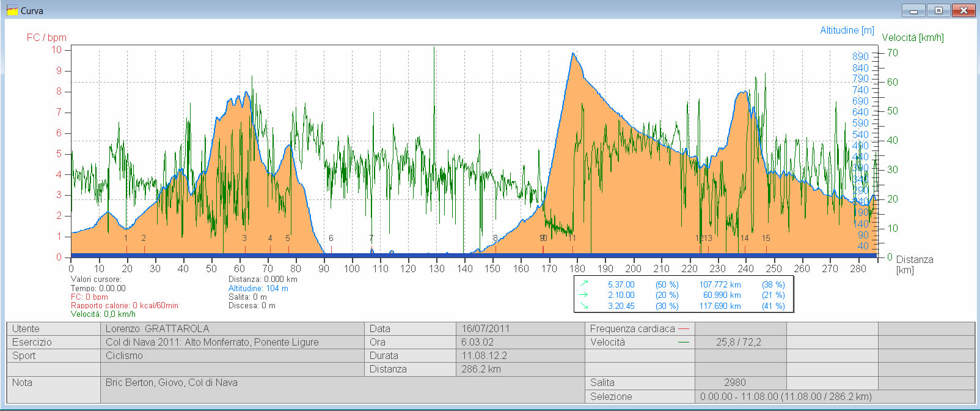980x411 pixels.
Task: Click cursor value Discesa: 0 m
Action: 252,305
